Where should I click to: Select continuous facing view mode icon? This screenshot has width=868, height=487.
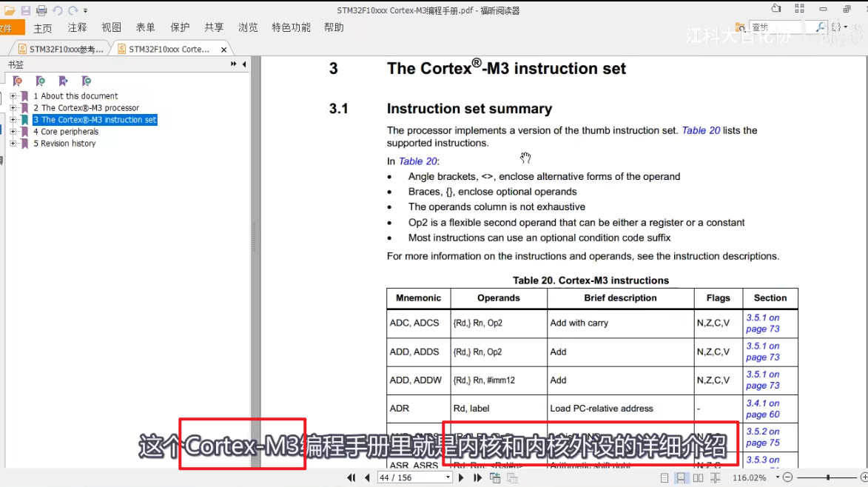(716, 477)
